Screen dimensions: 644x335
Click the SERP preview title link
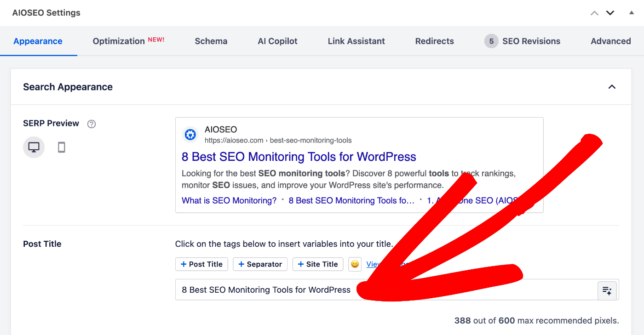299,157
